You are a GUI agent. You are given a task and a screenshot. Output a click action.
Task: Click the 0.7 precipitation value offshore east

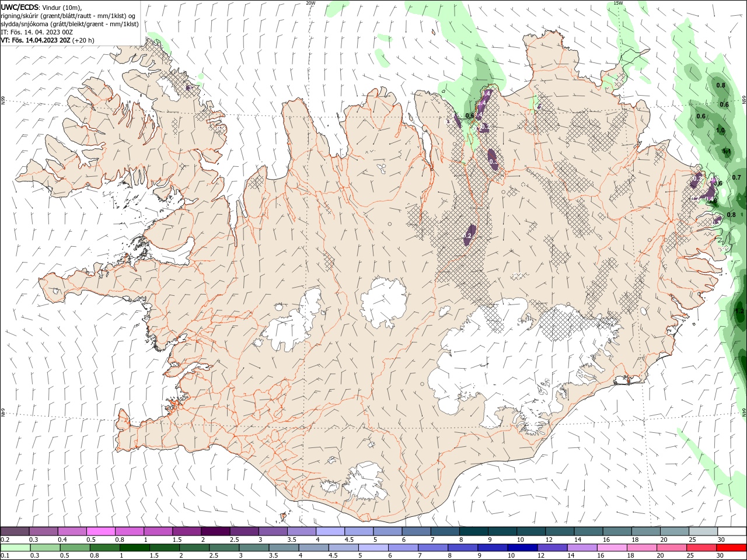tap(736, 177)
